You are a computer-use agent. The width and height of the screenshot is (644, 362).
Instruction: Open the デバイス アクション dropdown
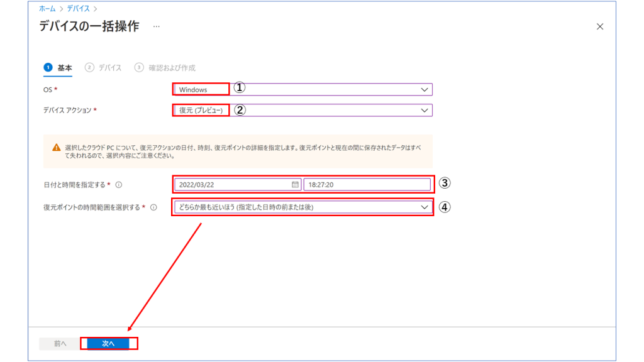point(303,110)
